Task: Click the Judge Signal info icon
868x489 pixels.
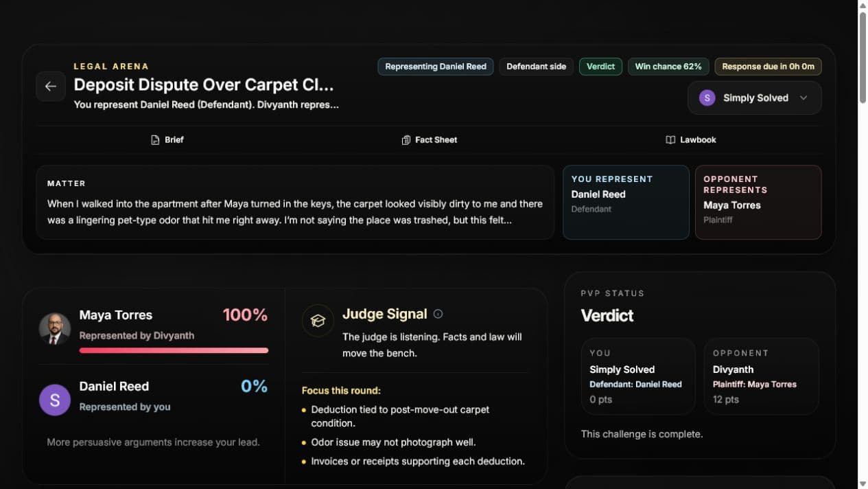Action: (x=438, y=314)
